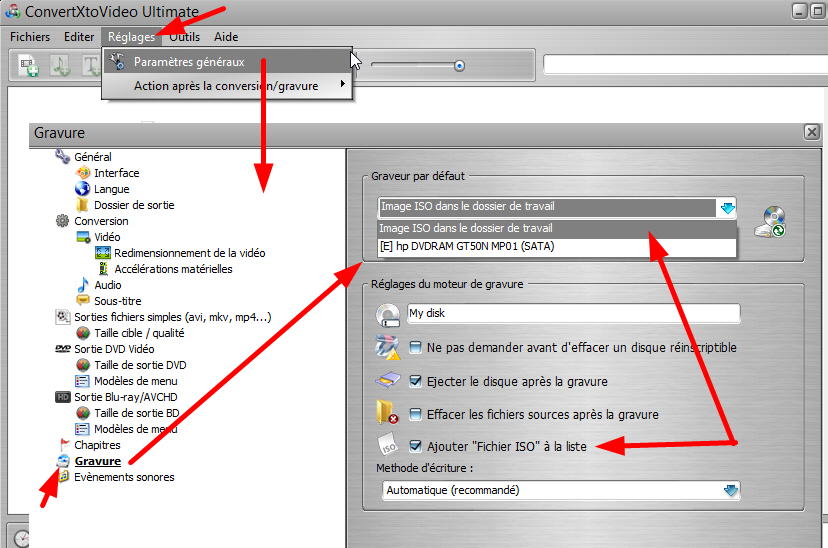Viewport: 828px width, 548px height.
Task: Choose Image ISO dans le dossier de travail option
Action: (x=557, y=229)
